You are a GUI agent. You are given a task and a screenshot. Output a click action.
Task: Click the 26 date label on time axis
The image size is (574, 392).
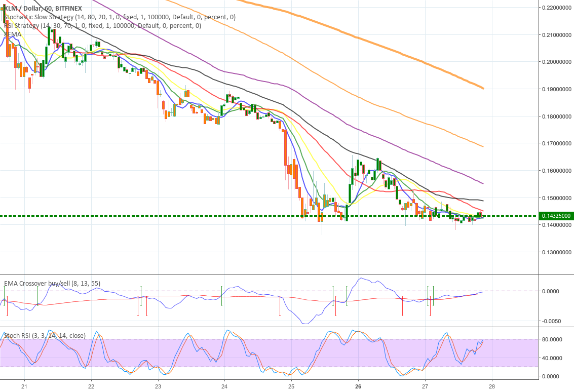(358, 386)
